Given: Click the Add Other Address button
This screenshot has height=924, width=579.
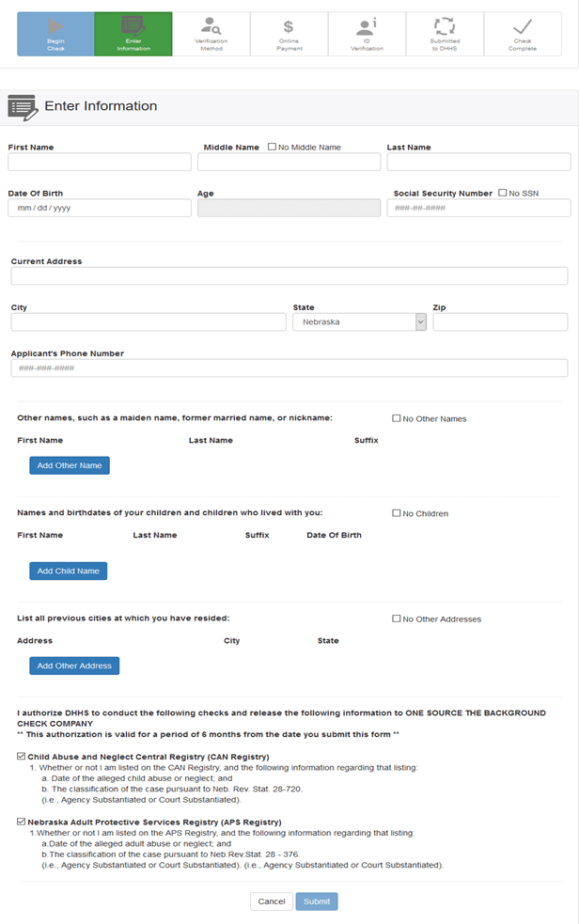Looking at the screenshot, I should [x=73, y=665].
